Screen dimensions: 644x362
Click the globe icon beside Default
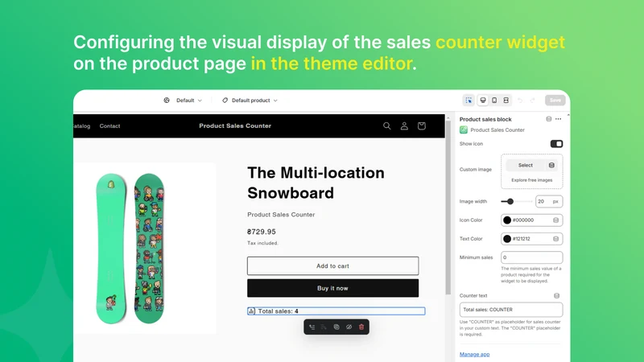167,100
